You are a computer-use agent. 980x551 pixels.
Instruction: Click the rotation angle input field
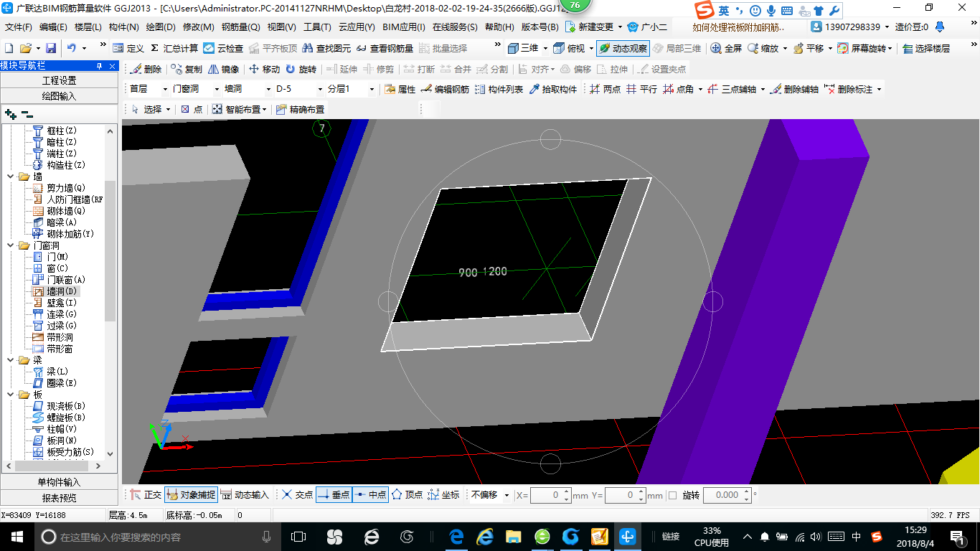[727, 495]
